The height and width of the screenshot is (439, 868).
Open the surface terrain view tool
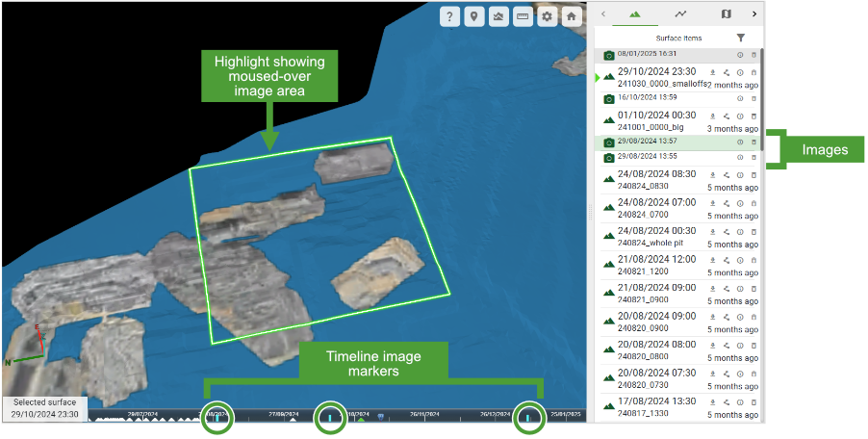[x=498, y=16]
